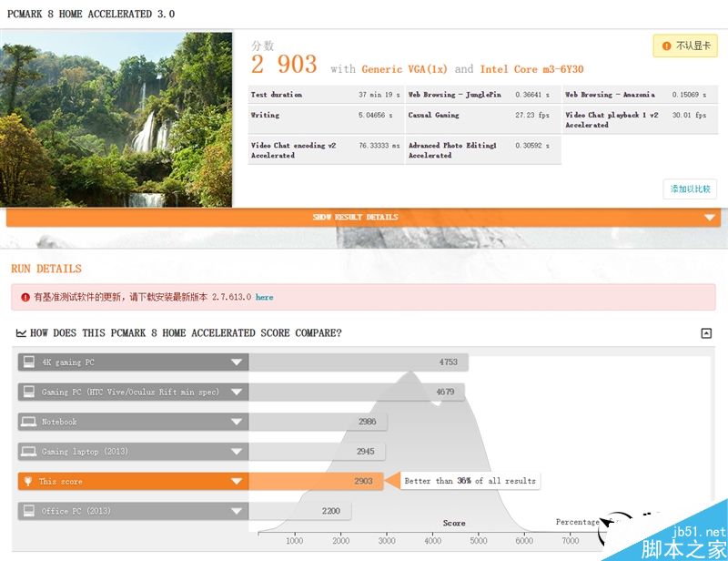Click the Advanced Photo Editing 0.30592 s value
The image size is (728, 561).
tap(532, 146)
